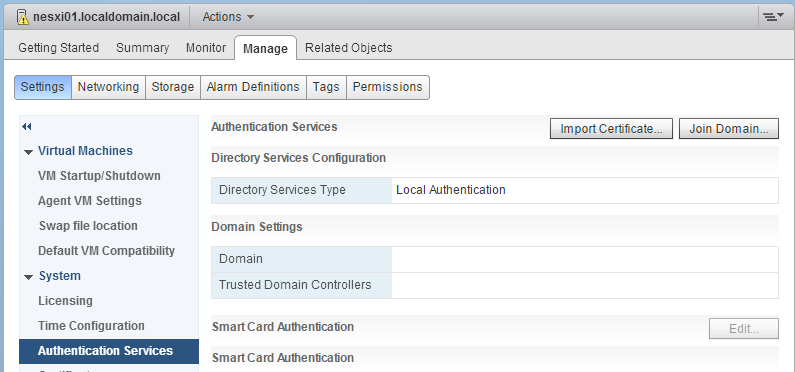Open the Storage sub-tab

(173, 87)
